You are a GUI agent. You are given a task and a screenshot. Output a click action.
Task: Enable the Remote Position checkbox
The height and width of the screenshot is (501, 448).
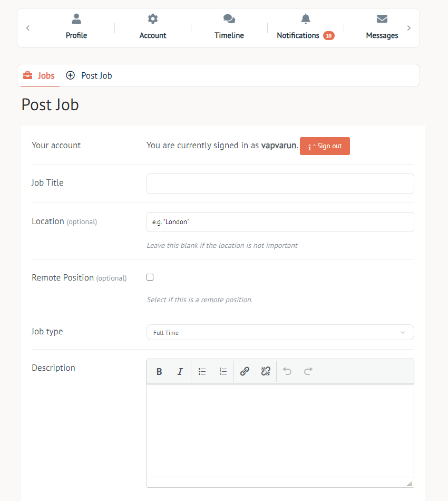click(x=150, y=277)
